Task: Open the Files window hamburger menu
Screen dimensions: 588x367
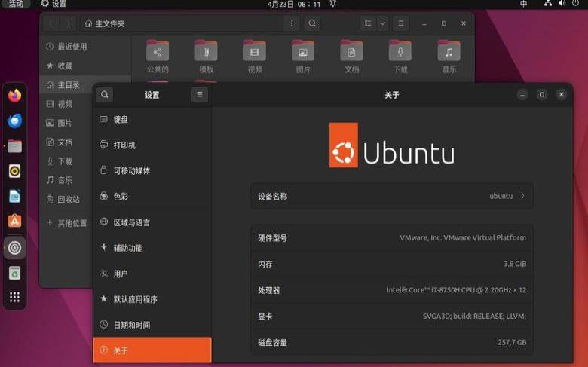Action: (x=401, y=23)
